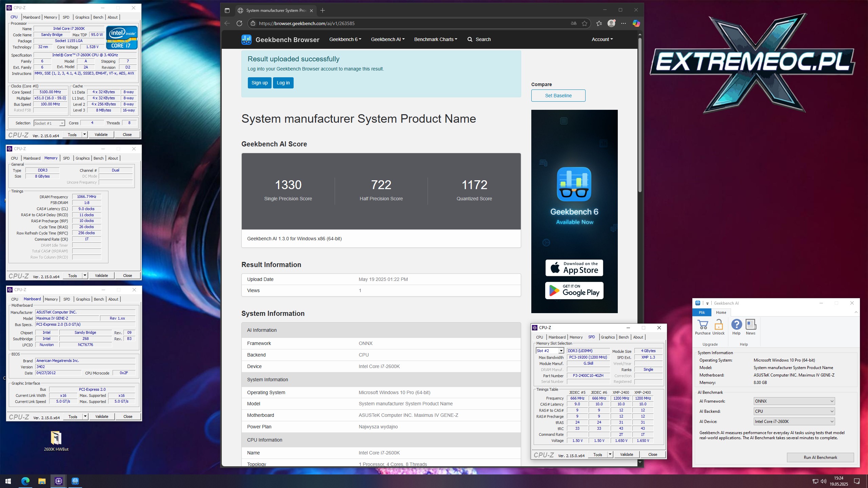Switch to Bench tab in top CPU-Z window

[98, 17]
